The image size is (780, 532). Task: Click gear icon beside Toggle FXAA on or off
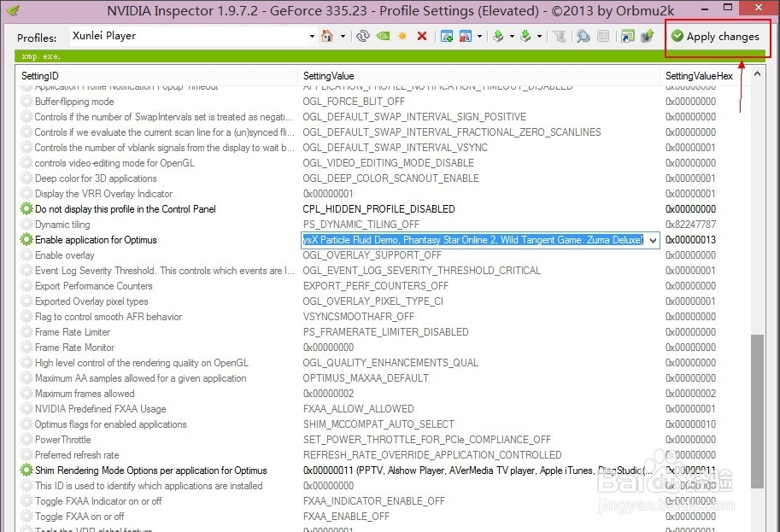26,517
